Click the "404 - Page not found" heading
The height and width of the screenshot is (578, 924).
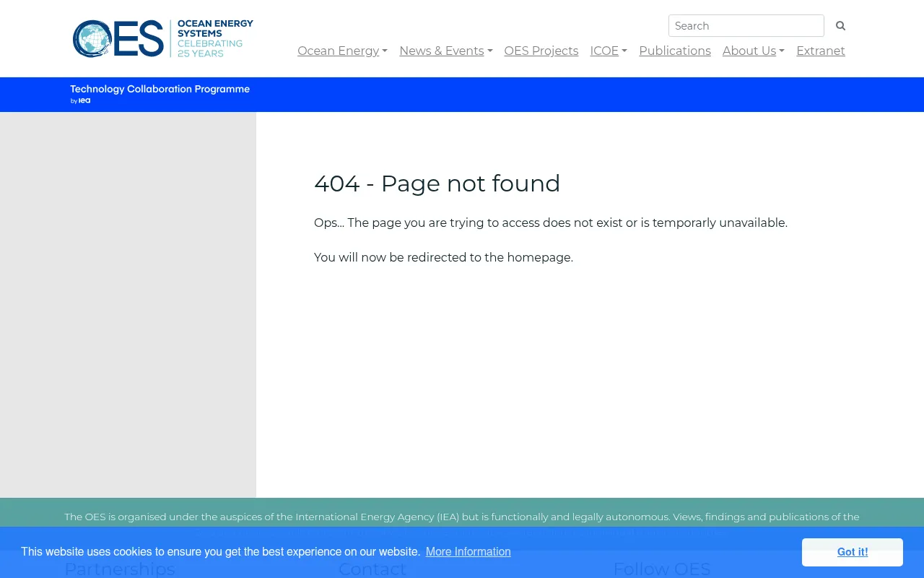click(437, 184)
